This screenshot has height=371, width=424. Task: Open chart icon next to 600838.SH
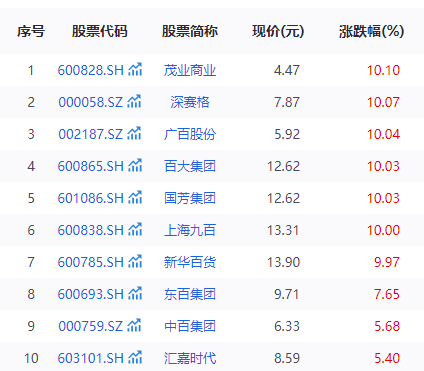pyautogui.click(x=135, y=230)
